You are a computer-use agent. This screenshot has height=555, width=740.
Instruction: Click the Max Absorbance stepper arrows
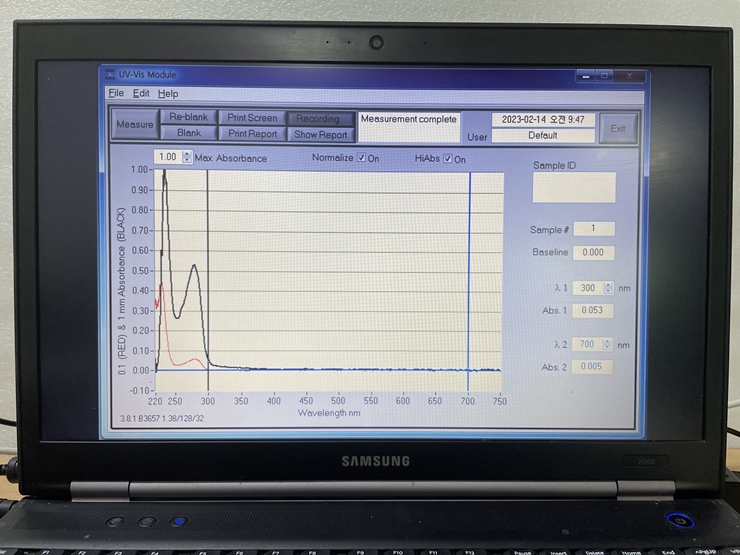point(187,157)
